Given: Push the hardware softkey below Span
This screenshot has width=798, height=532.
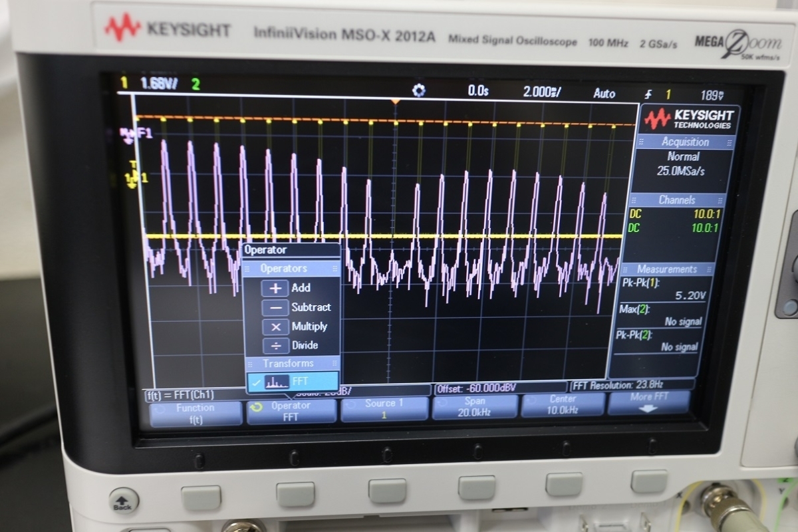Looking at the screenshot, I should pos(477,487).
